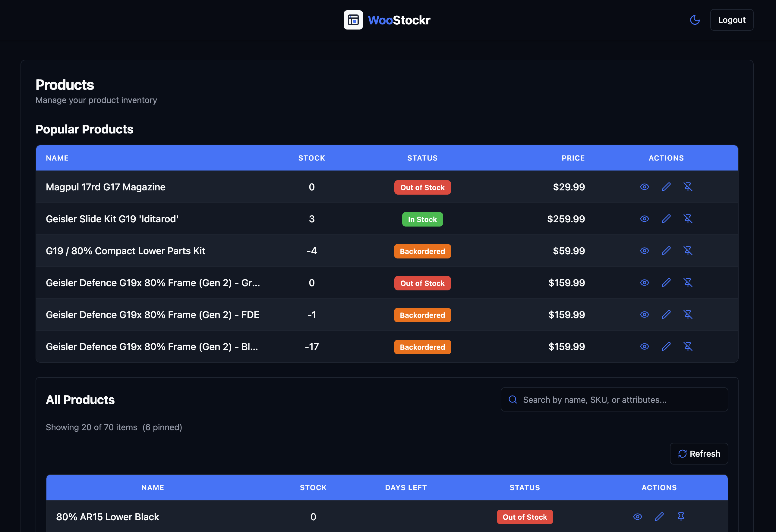Click the WooStockr title text
The image size is (776, 532).
click(399, 20)
